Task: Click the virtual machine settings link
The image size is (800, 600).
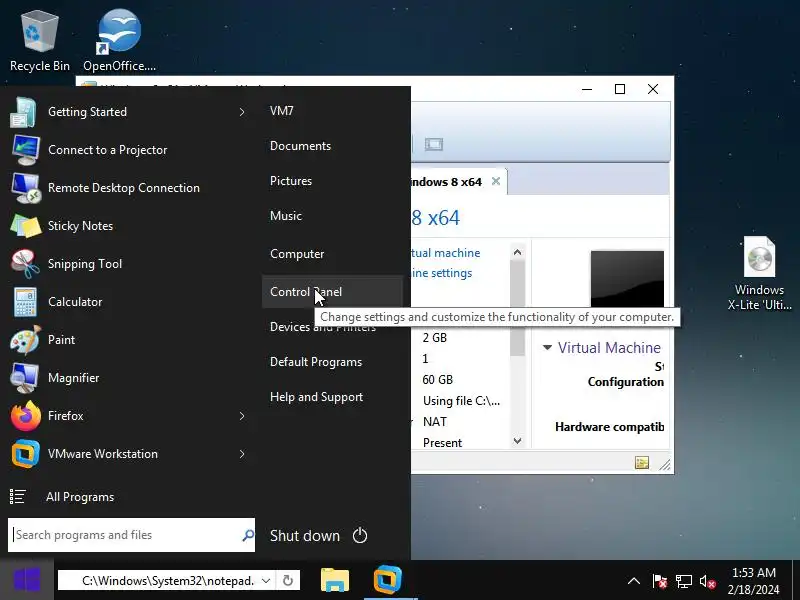Action: point(442,273)
